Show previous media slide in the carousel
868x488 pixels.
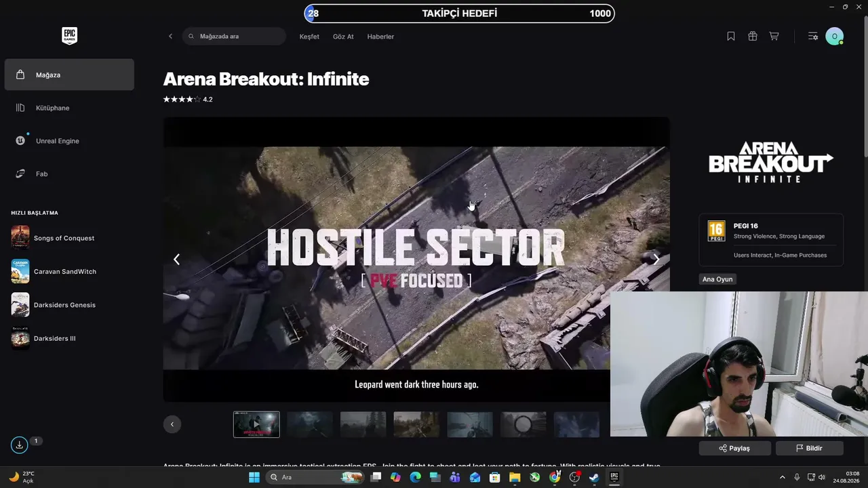[176, 259]
